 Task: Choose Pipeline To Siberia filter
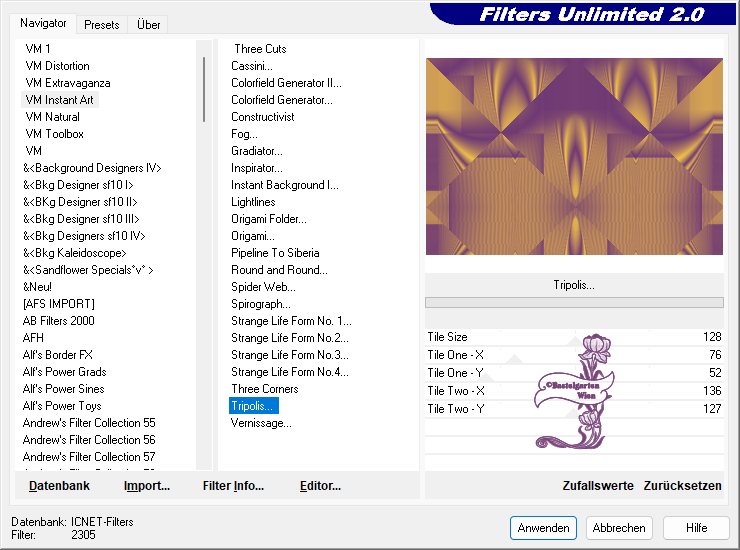(275, 253)
